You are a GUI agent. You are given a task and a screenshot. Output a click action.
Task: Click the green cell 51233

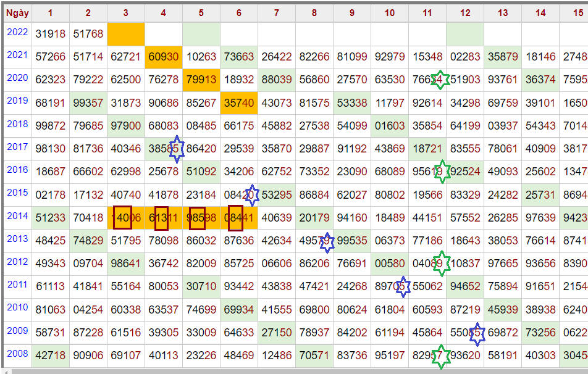tap(50, 218)
